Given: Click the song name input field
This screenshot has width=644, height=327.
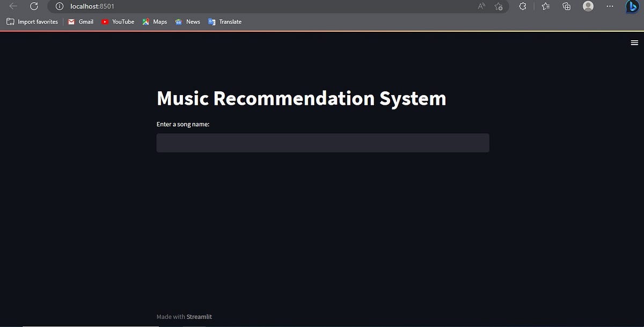Looking at the screenshot, I should [323, 142].
